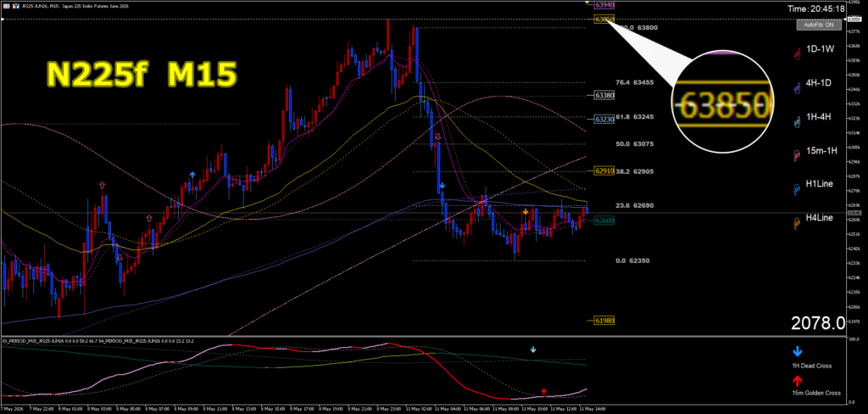This screenshot has width=868, height=414.
Task: Click the light blue 1H-4H hand icon
Action: [797, 122]
